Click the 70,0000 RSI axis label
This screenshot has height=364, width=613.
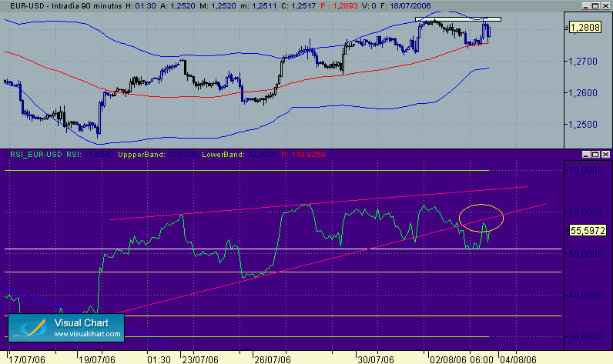[x=585, y=171]
